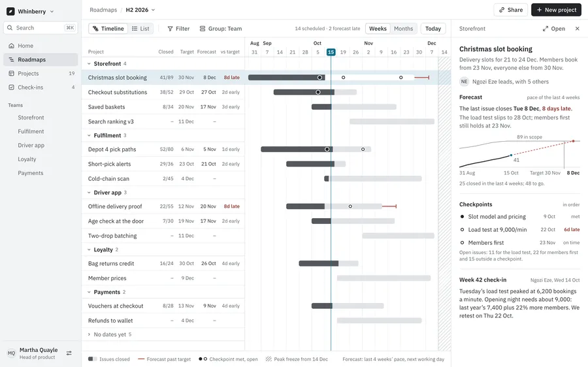Select the Offline delivery proof project
588x367 pixels.
click(115, 206)
